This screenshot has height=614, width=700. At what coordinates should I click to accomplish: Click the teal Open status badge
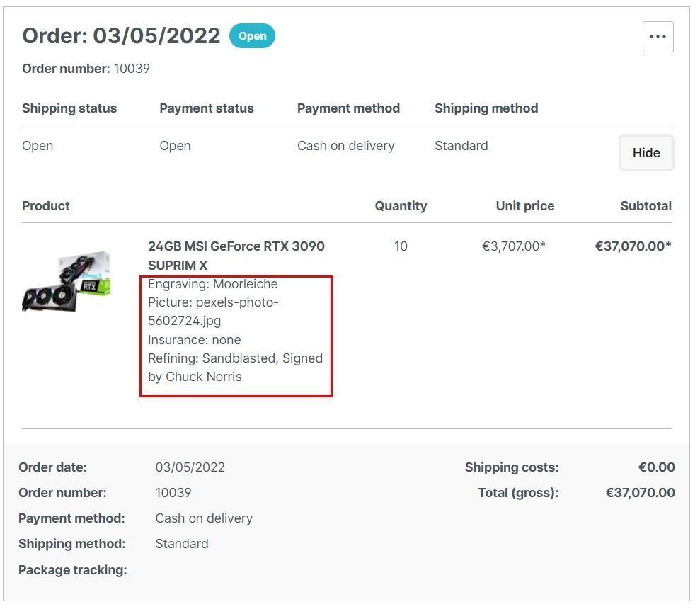(x=252, y=36)
